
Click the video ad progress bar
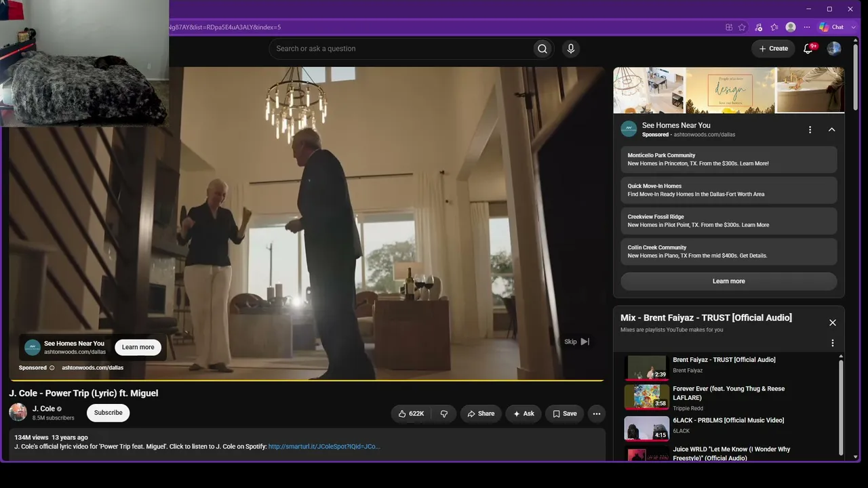(x=307, y=380)
